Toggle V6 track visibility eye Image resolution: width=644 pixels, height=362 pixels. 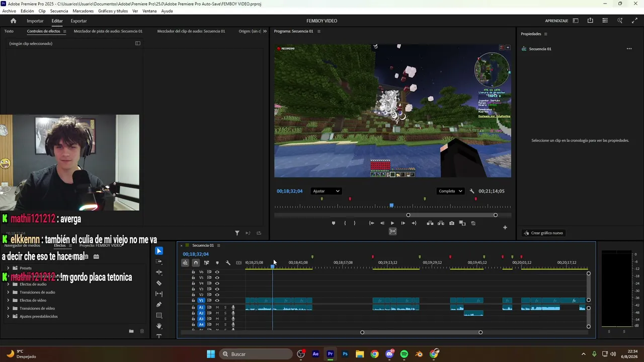(217, 272)
